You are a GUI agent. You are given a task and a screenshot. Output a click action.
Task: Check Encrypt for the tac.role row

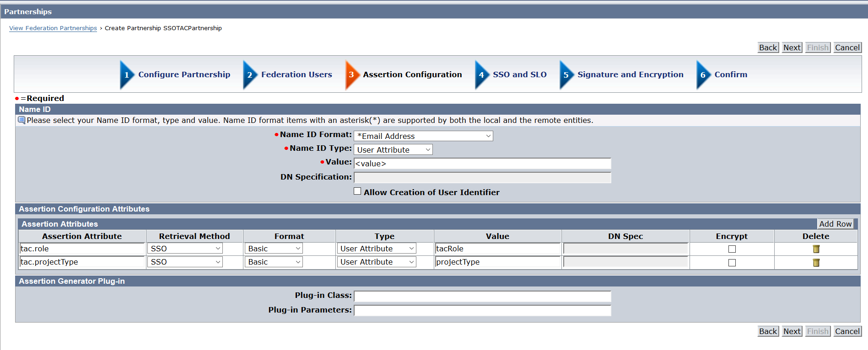point(732,249)
